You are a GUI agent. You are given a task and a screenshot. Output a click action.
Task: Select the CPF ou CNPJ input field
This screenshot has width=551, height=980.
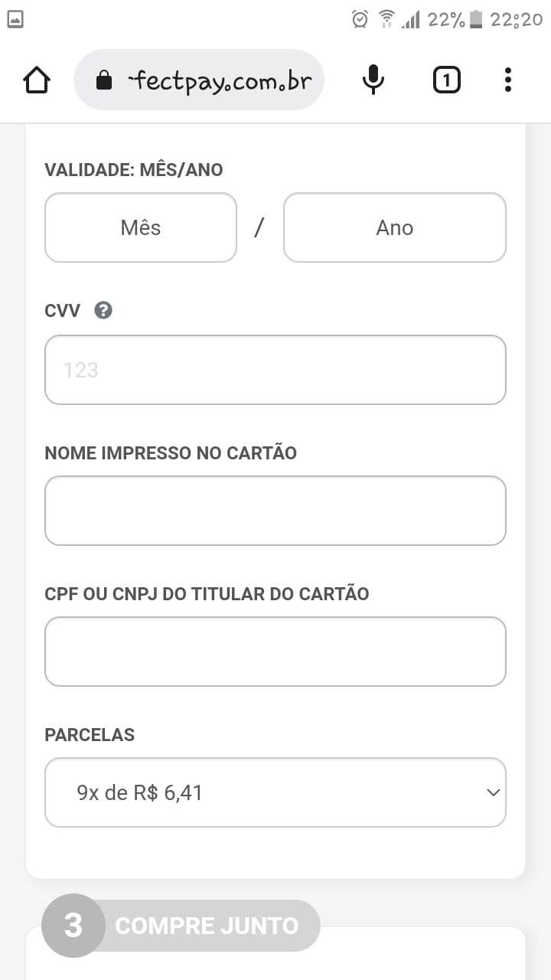(275, 652)
